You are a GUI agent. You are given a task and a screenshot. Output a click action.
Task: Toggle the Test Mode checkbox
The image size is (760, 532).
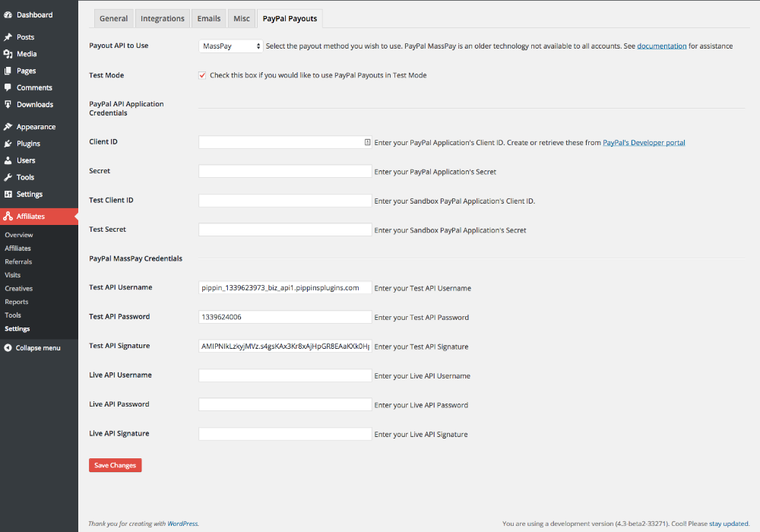(202, 75)
